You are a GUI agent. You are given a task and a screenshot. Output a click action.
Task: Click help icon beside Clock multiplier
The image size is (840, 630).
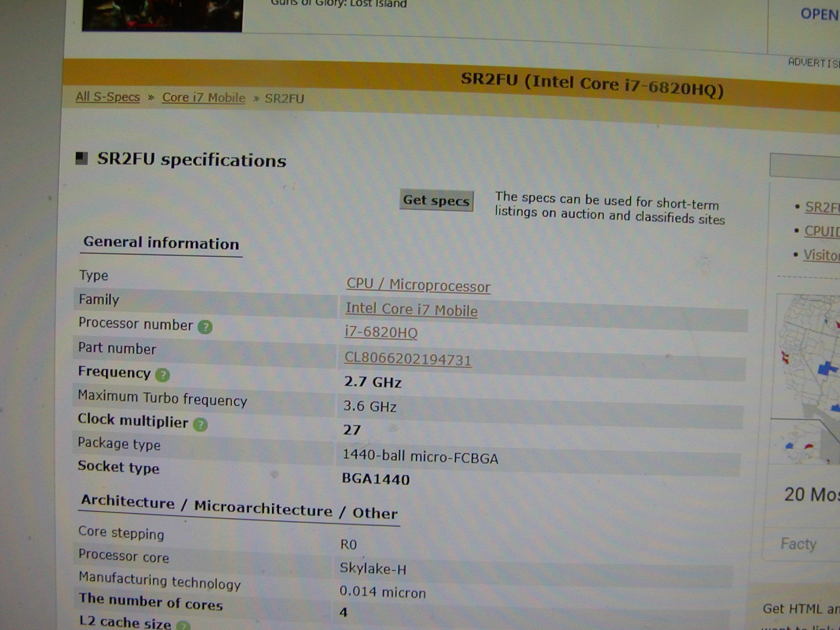pyautogui.click(x=200, y=424)
